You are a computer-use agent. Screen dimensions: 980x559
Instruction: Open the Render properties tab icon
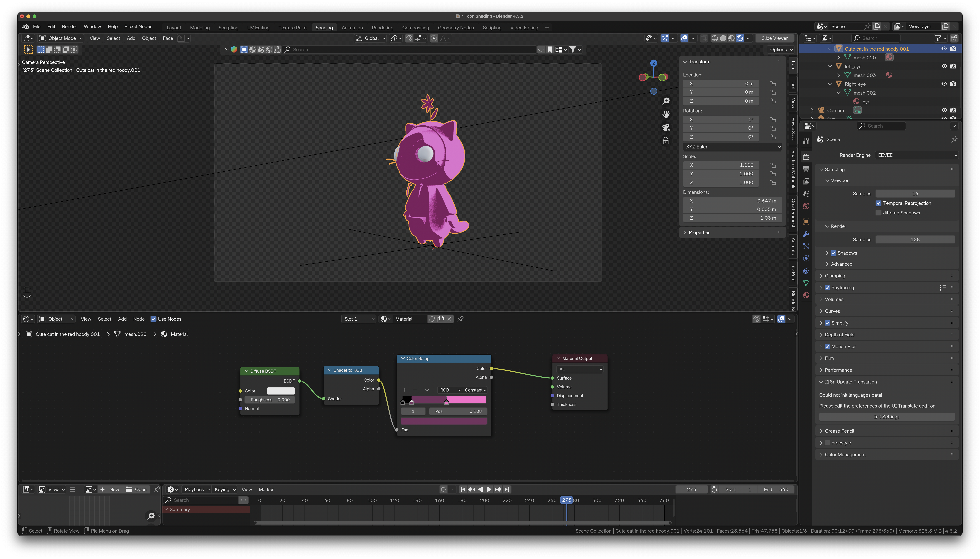click(x=806, y=157)
